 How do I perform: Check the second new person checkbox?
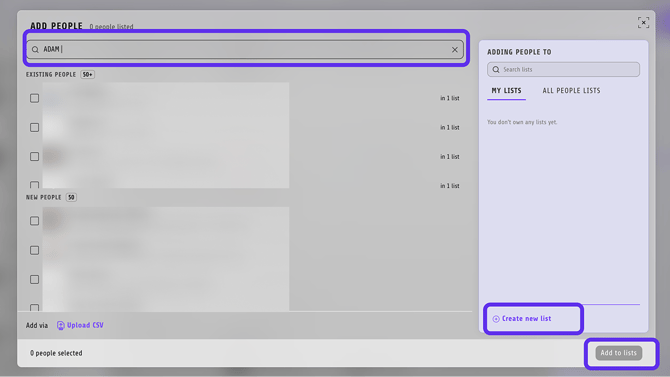click(x=35, y=250)
